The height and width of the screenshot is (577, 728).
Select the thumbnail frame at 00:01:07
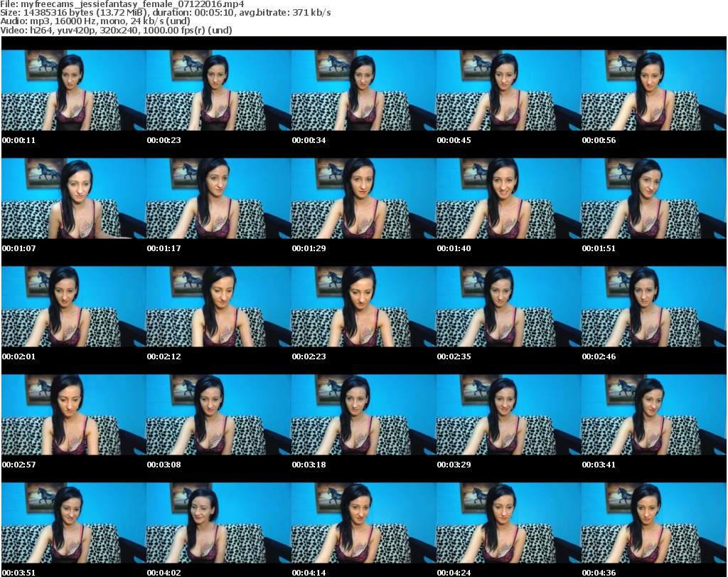click(x=74, y=198)
